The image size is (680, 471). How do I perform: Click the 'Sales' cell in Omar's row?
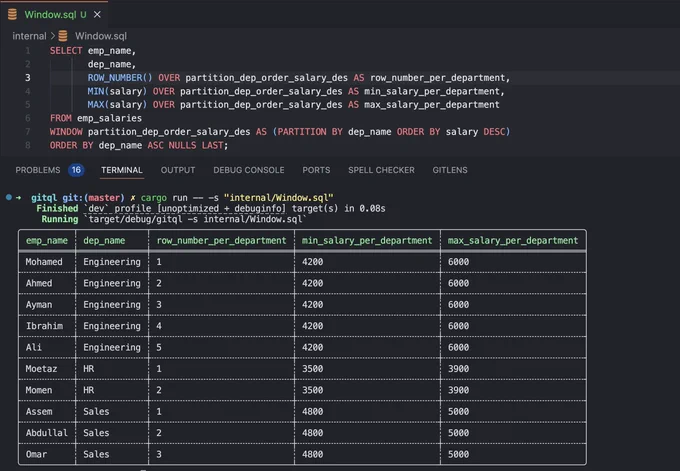96,454
